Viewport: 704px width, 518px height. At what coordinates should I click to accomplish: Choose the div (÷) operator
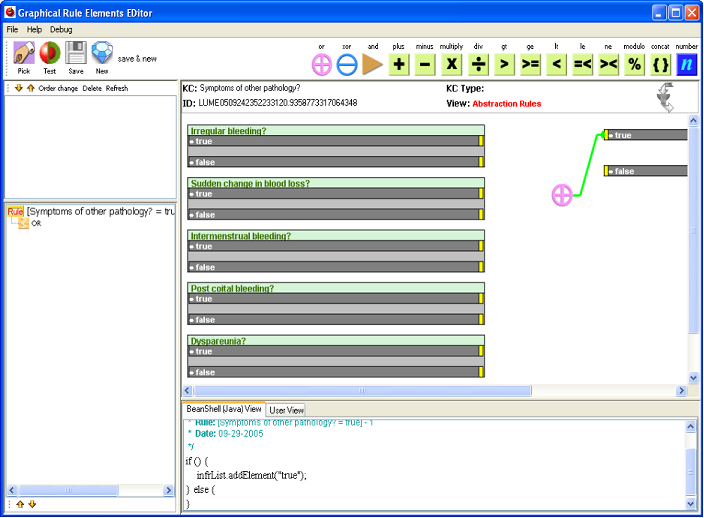478,65
